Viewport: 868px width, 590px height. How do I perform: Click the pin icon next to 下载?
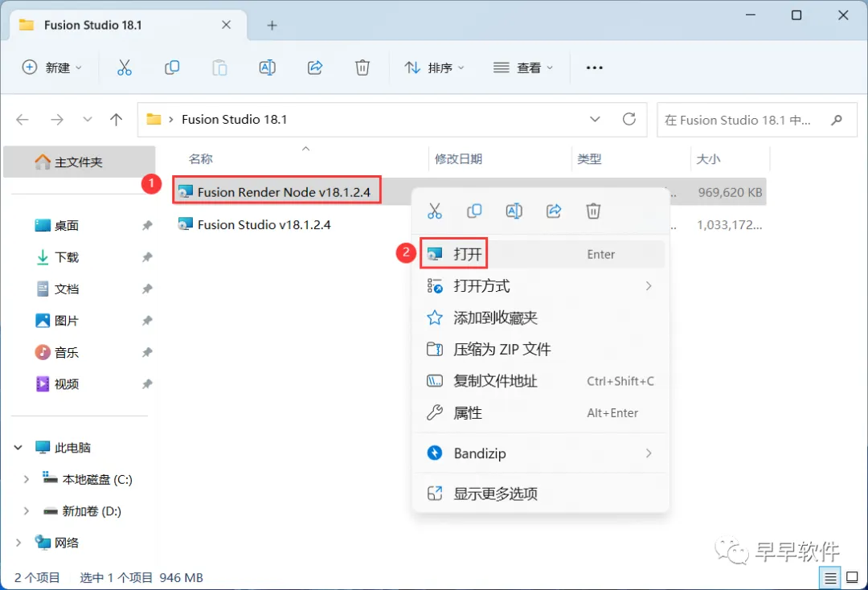pos(147,257)
